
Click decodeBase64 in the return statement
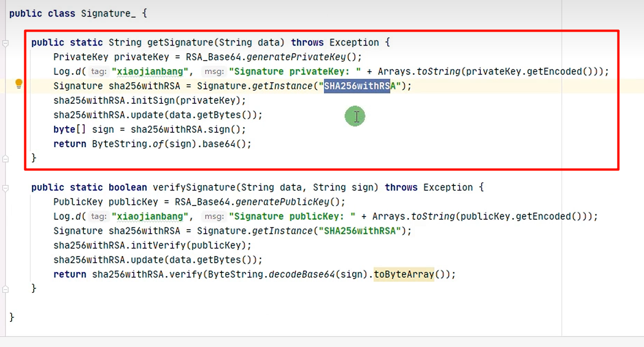(303, 274)
